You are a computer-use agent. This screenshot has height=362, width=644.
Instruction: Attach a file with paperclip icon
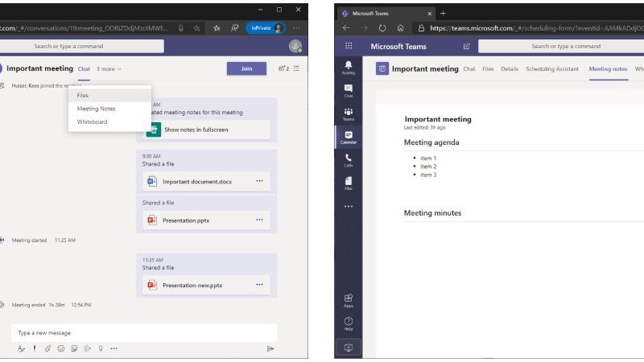47,348
